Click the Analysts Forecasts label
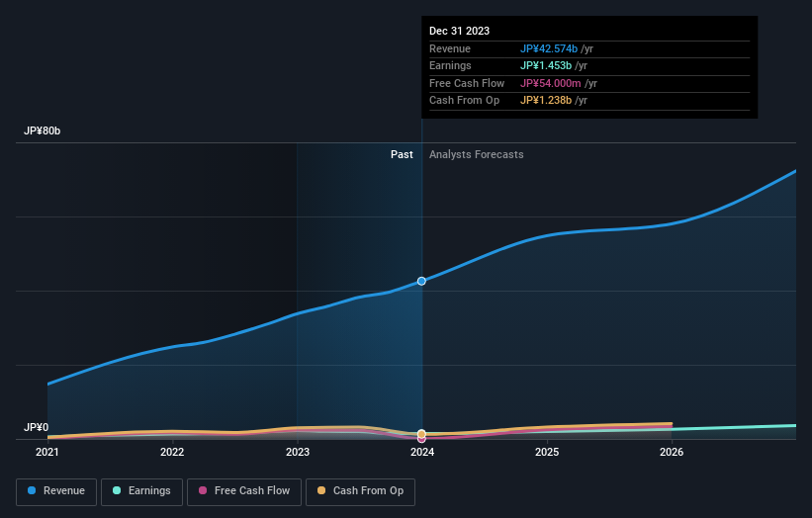Image resolution: width=812 pixels, height=518 pixels. click(477, 154)
